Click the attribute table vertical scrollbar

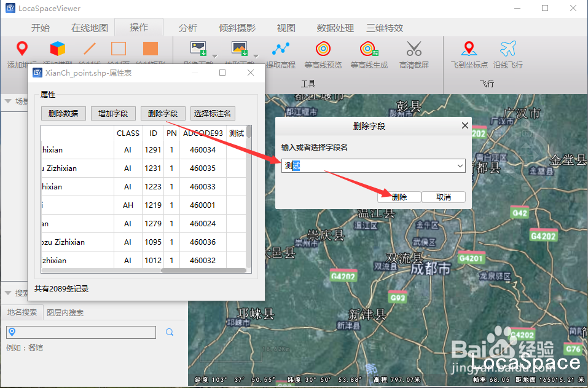249,132
